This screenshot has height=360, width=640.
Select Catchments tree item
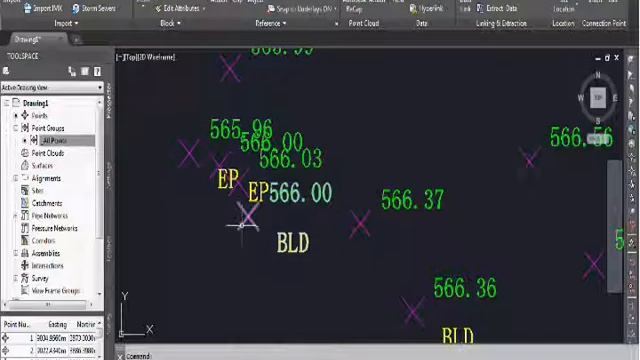pyautogui.click(x=47, y=203)
